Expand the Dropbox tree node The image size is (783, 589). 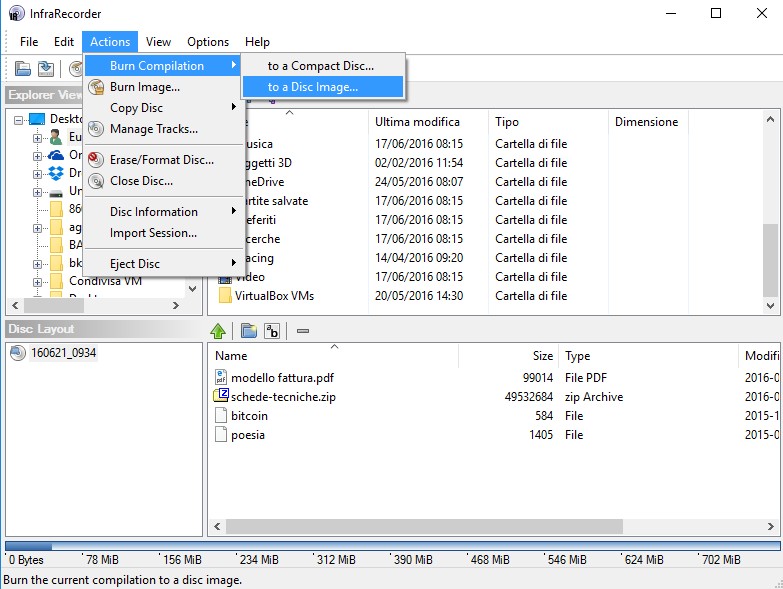pos(37,174)
